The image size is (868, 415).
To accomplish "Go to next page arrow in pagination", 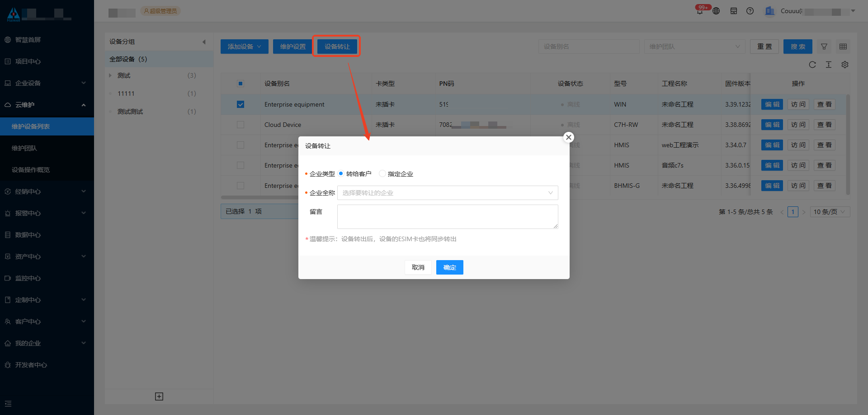I will tap(804, 212).
